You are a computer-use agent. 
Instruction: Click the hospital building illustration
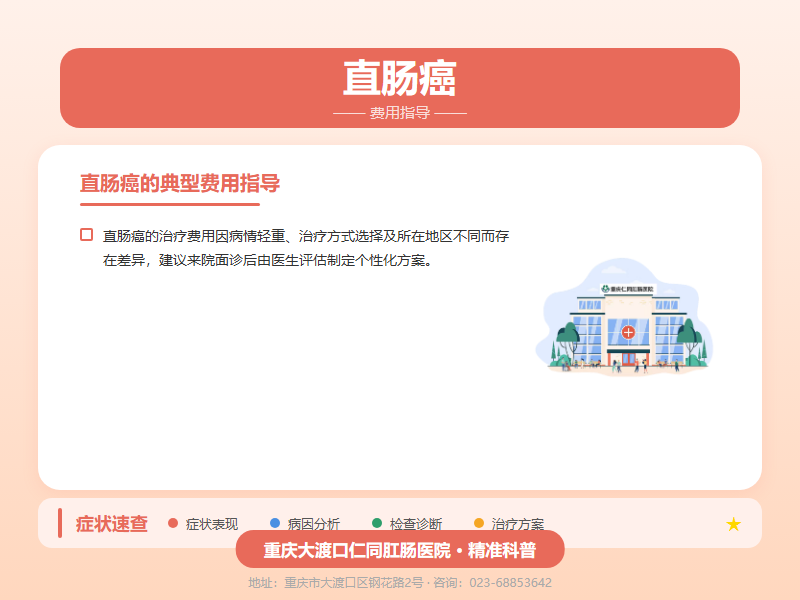(x=623, y=317)
